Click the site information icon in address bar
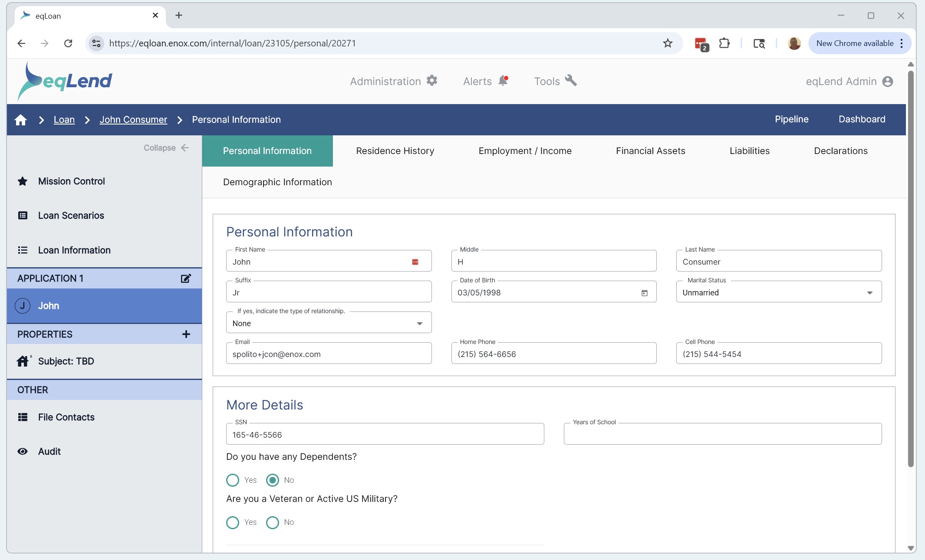The width and height of the screenshot is (925, 560). [96, 43]
